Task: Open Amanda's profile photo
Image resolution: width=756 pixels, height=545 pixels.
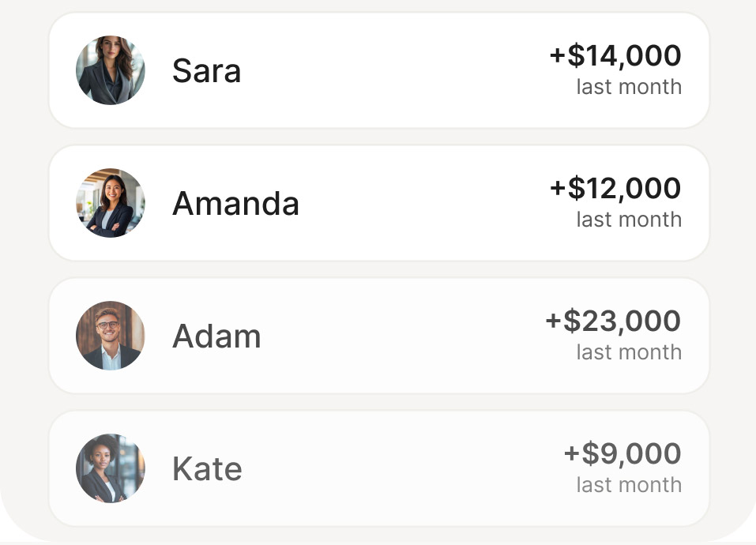Action: (111, 202)
